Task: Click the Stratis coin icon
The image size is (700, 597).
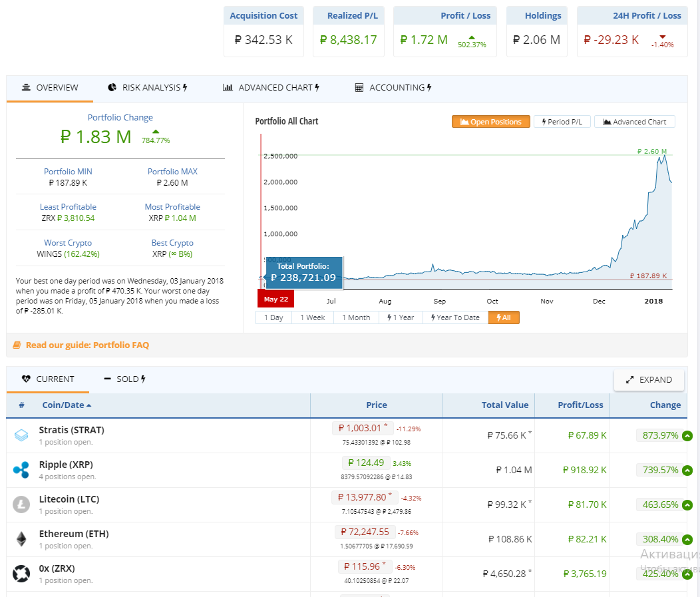Action: (x=21, y=436)
